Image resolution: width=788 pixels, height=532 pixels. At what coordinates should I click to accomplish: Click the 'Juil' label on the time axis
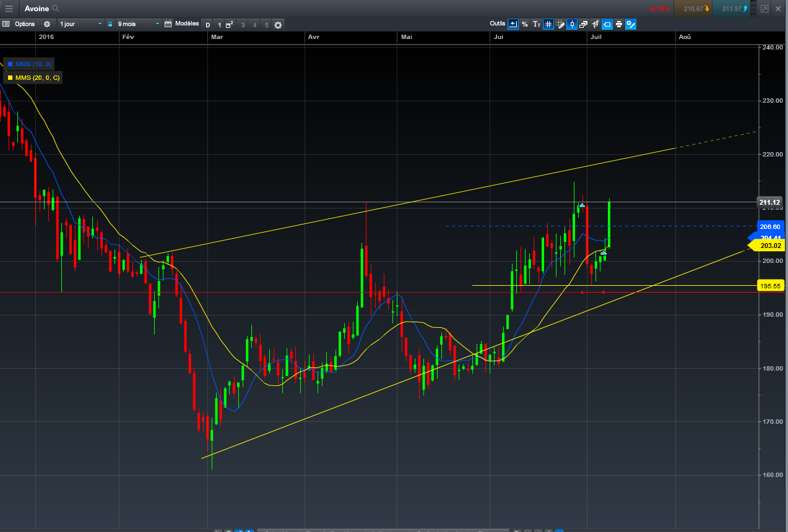pos(597,37)
